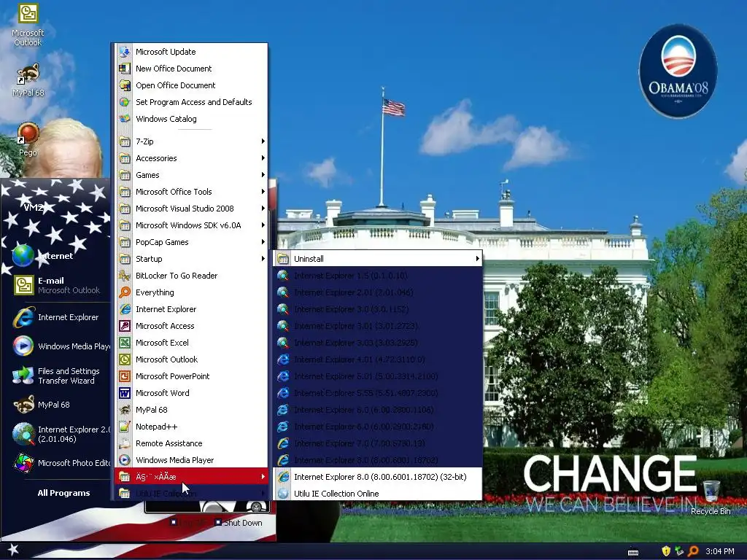Launch Internet Explorer 1.5 (0.1.0.10)
The height and width of the screenshot is (560, 747).
click(378, 276)
